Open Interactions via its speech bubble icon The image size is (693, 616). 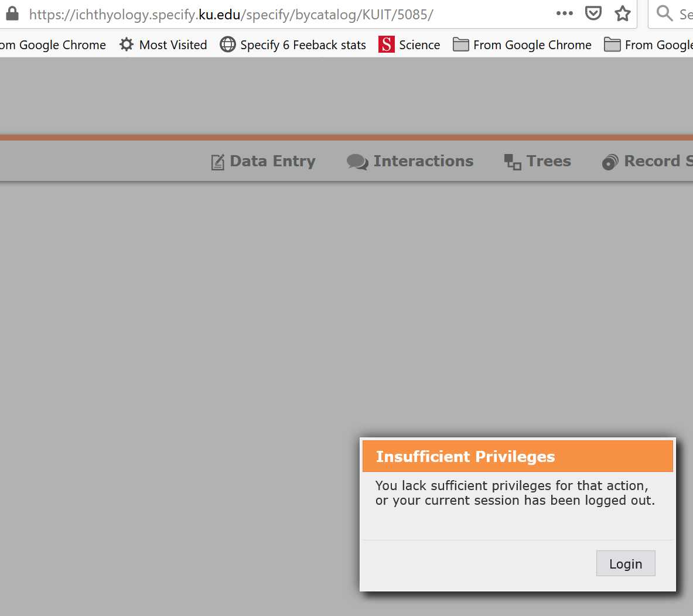[357, 161]
